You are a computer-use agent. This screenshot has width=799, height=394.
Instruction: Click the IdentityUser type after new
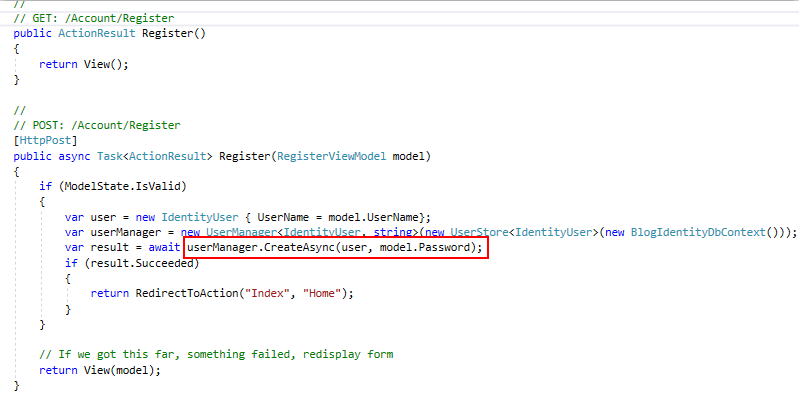click(200, 217)
